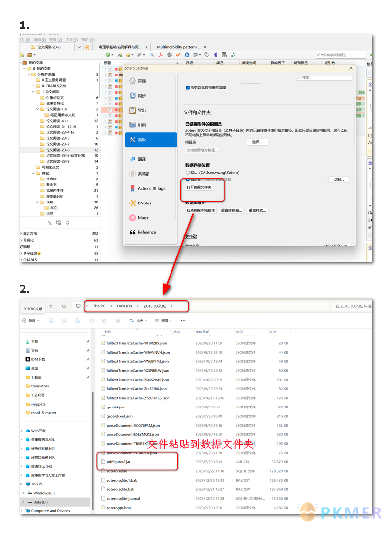
Task: Click the magnifier search icon in Zotero toolbar
Action: [x=152, y=55]
